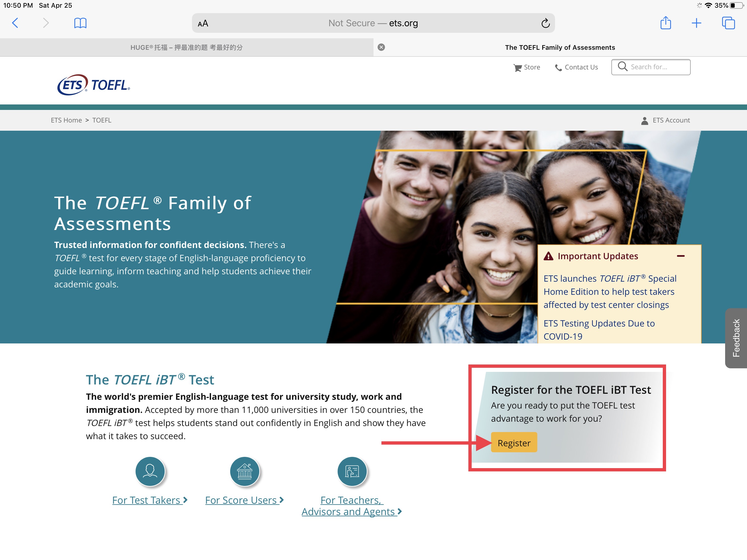This screenshot has width=747, height=560.
Task: Click Register for the TOEFL iBT Test heading
Action: pos(571,390)
